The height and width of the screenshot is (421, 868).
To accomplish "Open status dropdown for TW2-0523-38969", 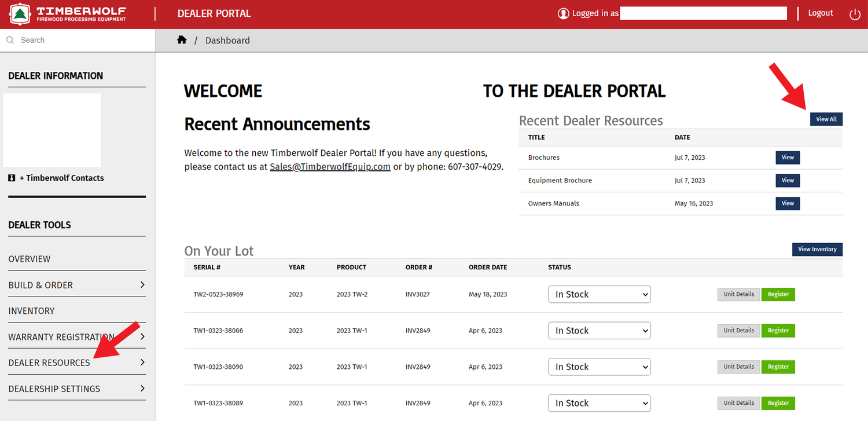I will (x=599, y=294).
